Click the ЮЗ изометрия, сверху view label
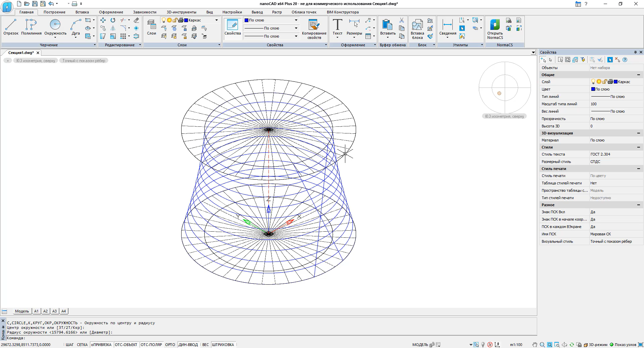This screenshot has height=348, width=644. (36, 61)
